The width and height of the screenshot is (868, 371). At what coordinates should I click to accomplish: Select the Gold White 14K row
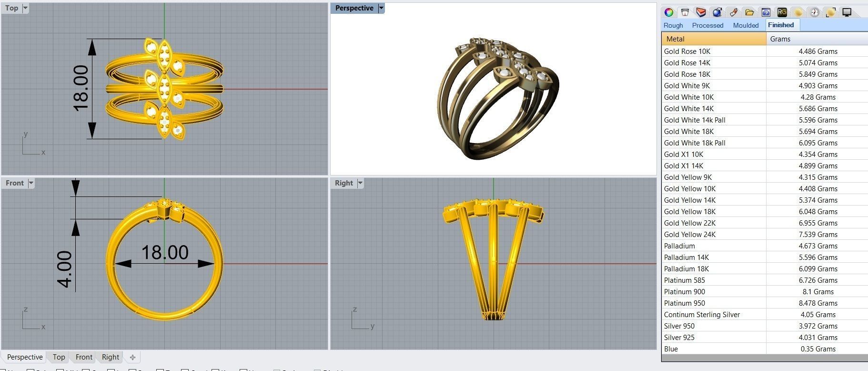click(765, 108)
